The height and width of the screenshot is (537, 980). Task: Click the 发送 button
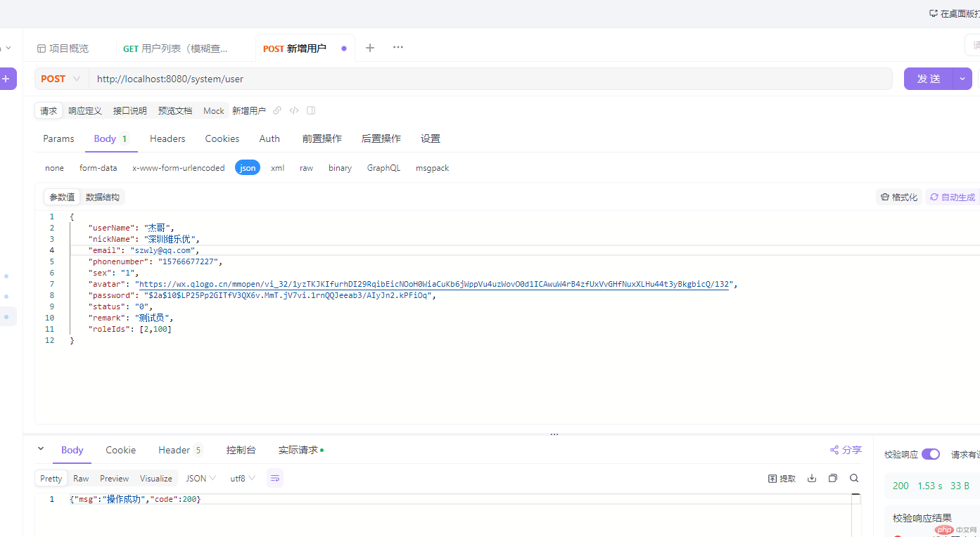click(x=929, y=79)
